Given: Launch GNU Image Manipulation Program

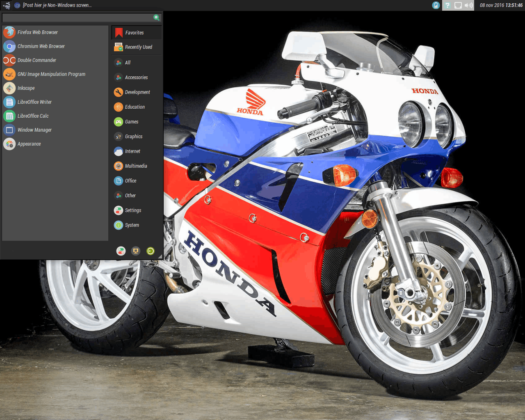Looking at the screenshot, I should (55, 74).
